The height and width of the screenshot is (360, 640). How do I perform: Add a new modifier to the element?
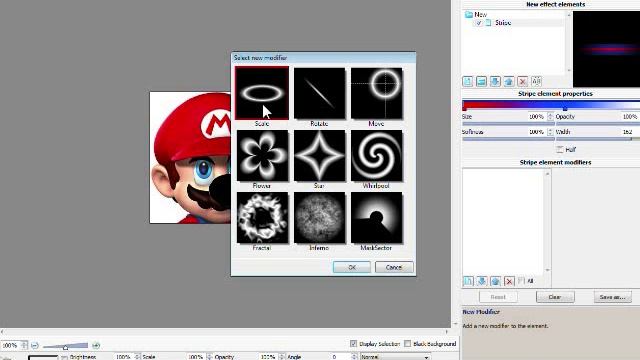point(468,281)
